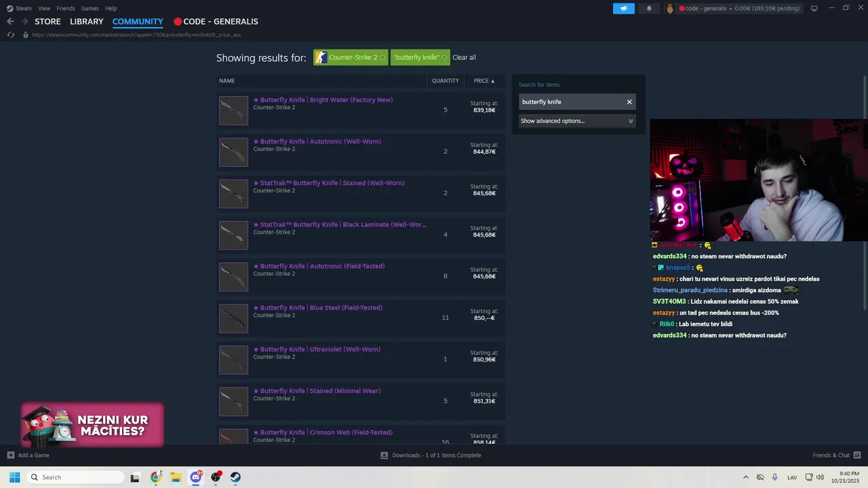
Task: Click the Bright Water knife thumbnail
Action: click(233, 110)
